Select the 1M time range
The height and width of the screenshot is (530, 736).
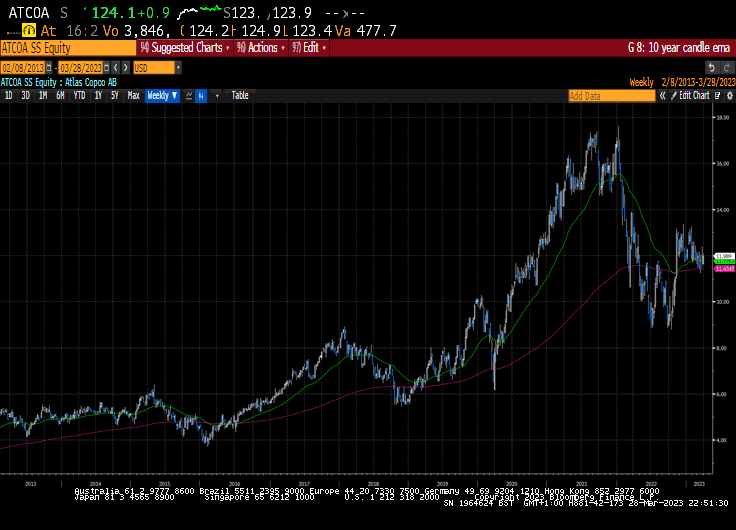43,96
